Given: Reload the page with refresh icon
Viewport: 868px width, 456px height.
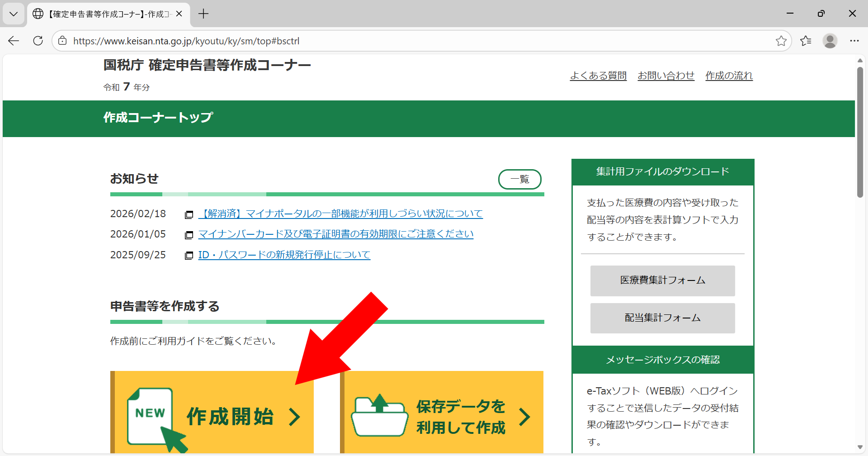Looking at the screenshot, I should pos(38,41).
